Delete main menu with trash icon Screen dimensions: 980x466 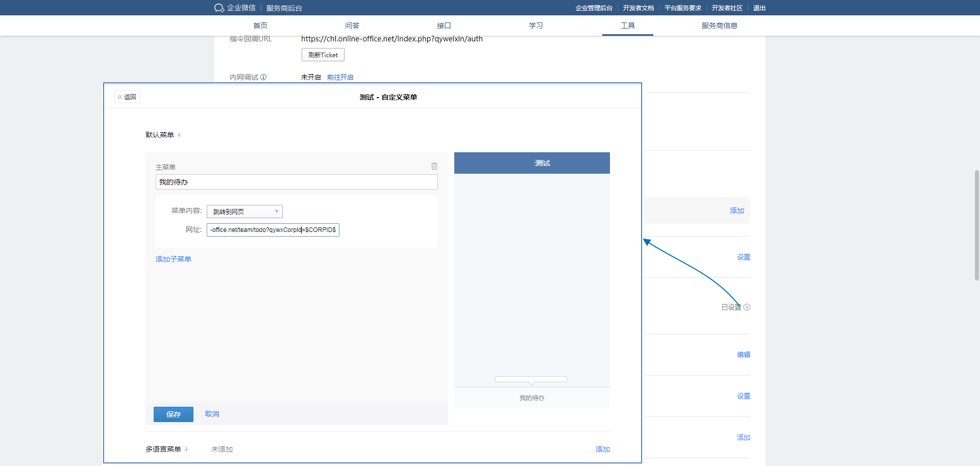tap(434, 166)
